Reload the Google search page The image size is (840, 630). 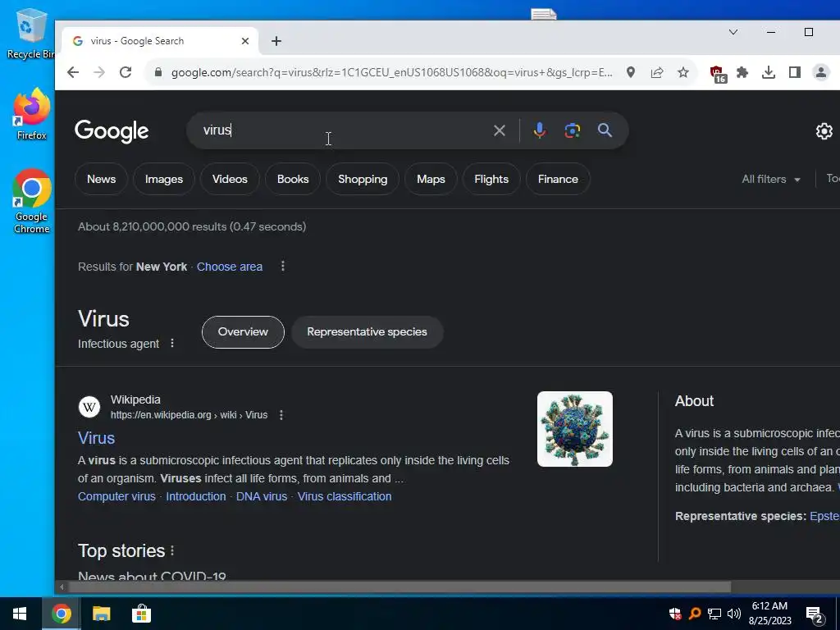click(126, 72)
